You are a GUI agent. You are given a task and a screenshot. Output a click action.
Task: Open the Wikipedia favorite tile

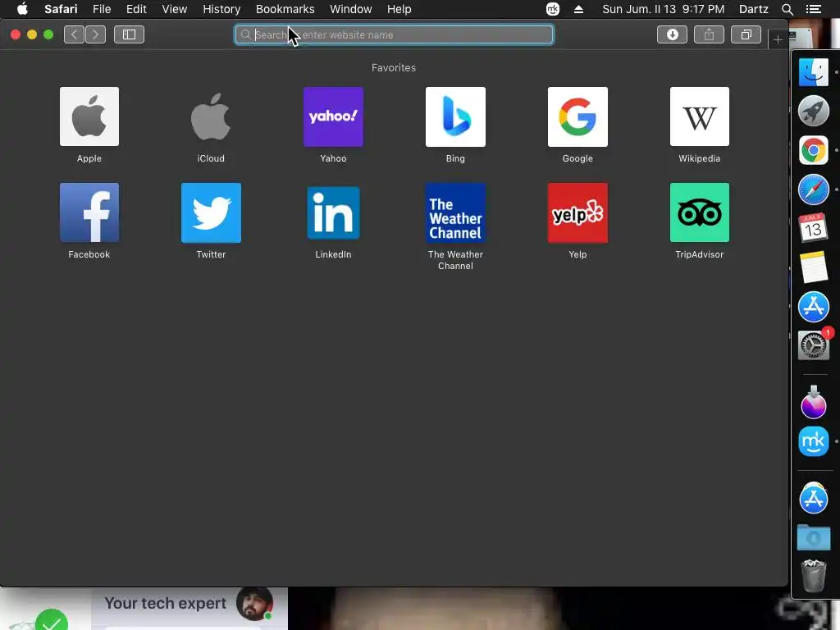pos(700,116)
